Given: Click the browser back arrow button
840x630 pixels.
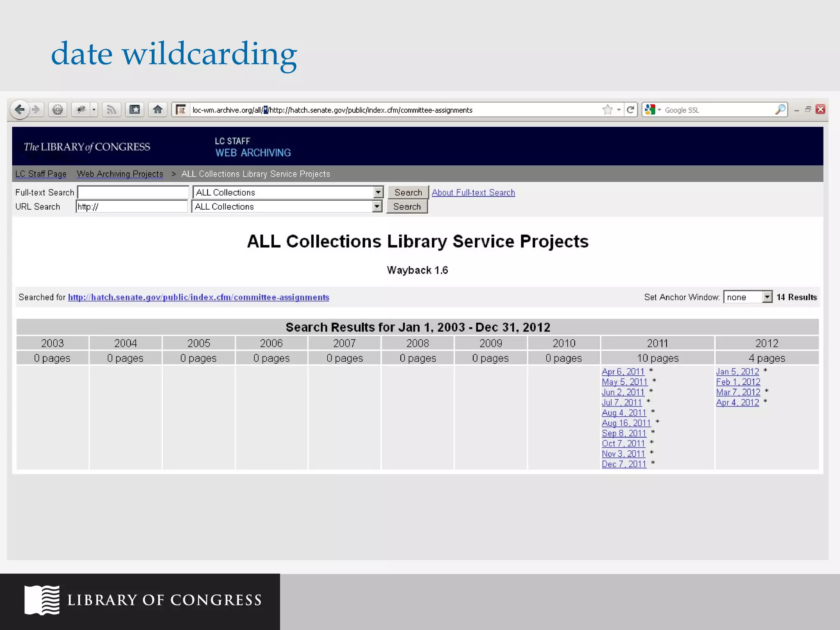Looking at the screenshot, I should (x=19, y=110).
